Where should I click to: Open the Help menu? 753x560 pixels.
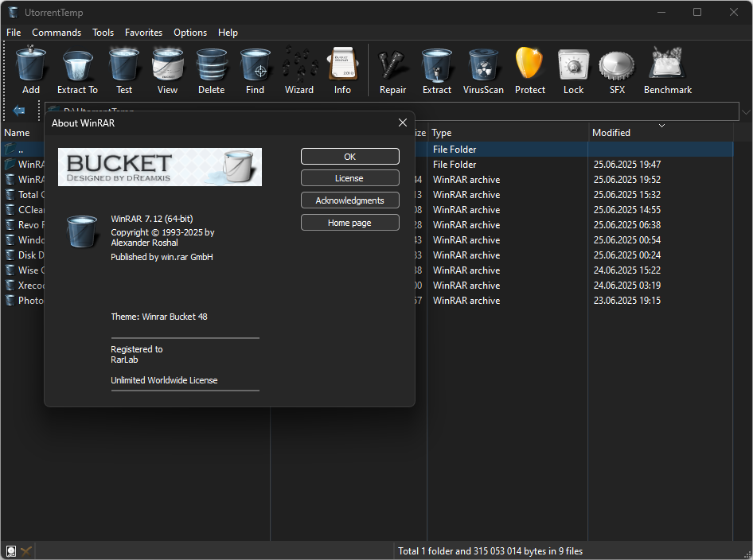228,32
